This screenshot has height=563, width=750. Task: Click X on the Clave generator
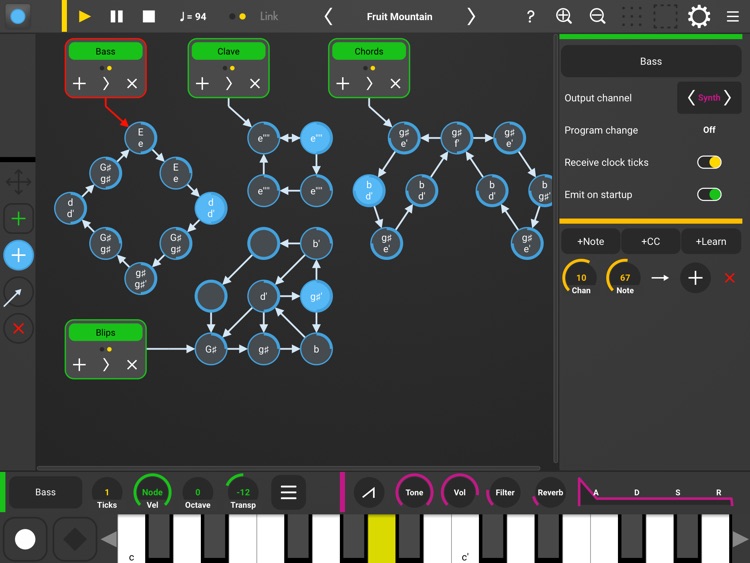(255, 84)
